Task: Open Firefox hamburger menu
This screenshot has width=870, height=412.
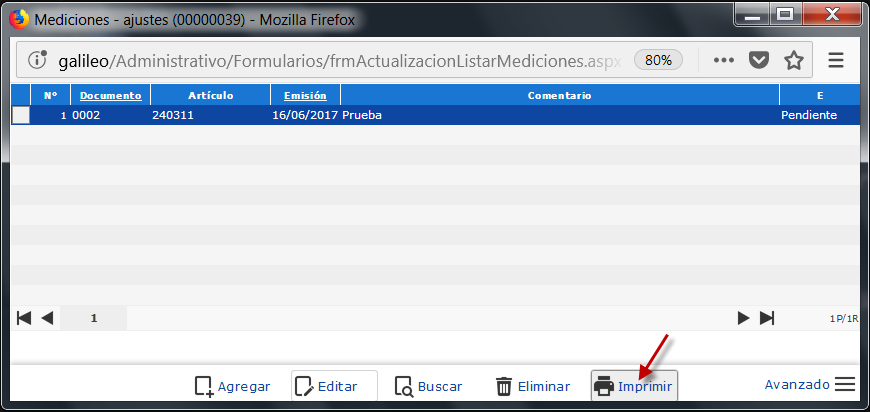Action: point(836,60)
